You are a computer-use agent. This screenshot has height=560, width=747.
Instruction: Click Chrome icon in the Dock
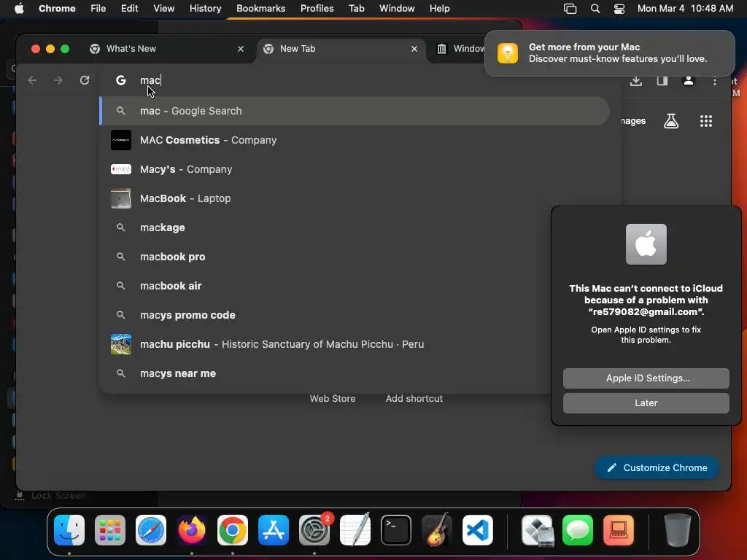click(x=233, y=530)
